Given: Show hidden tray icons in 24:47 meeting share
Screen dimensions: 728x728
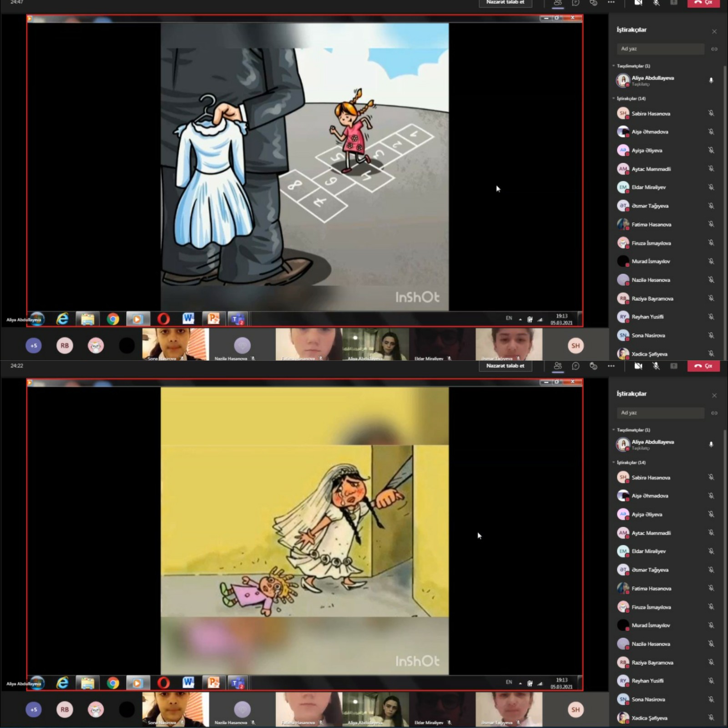Looking at the screenshot, I should pos(520,319).
